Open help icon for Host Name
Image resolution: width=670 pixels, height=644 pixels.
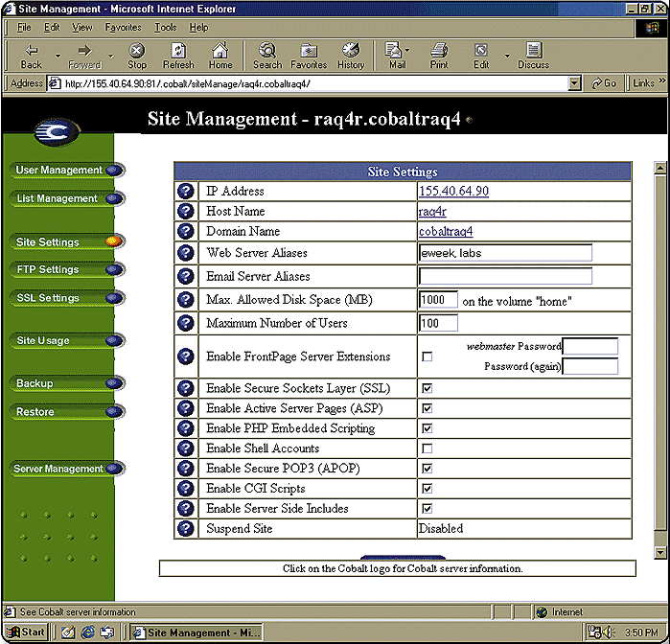186,211
